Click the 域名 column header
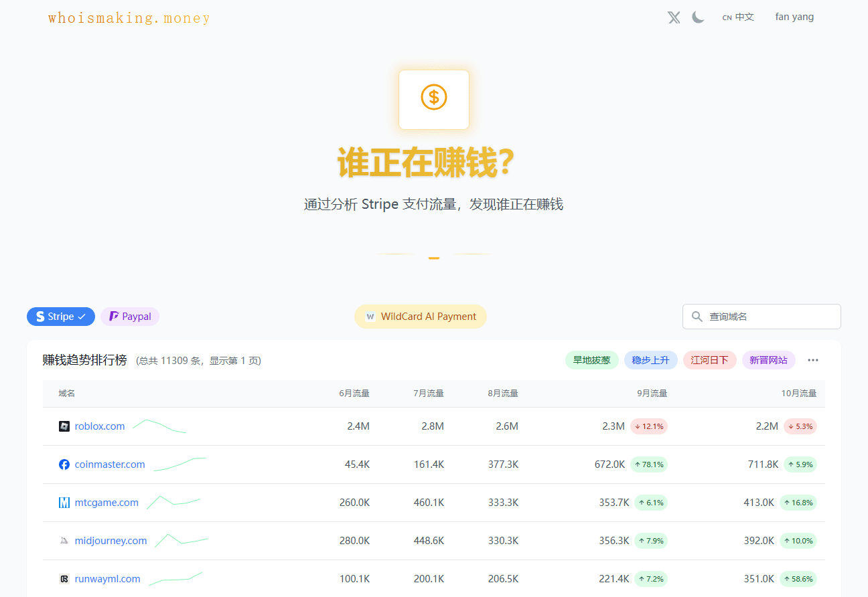 [x=67, y=394]
